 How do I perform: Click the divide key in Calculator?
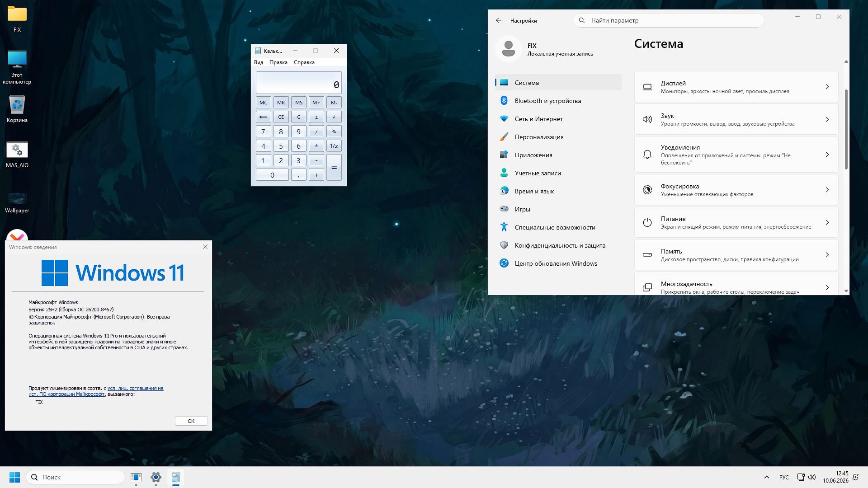click(316, 131)
